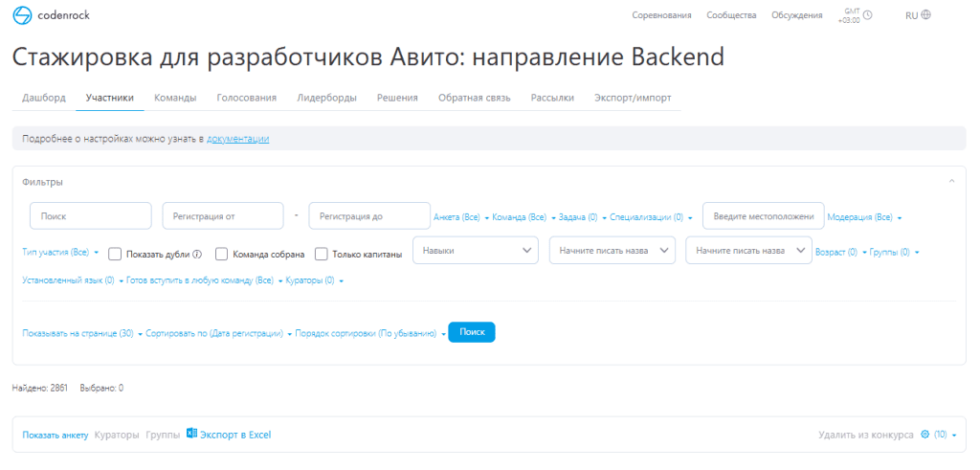
Task: Open Порядок сортировки (По убыванию) dropdown
Action: click(370, 334)
